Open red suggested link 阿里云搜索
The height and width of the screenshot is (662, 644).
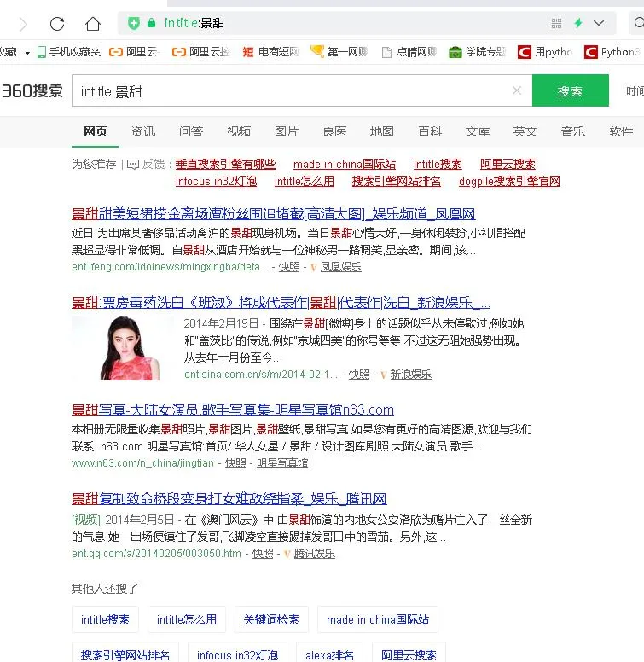508,164
